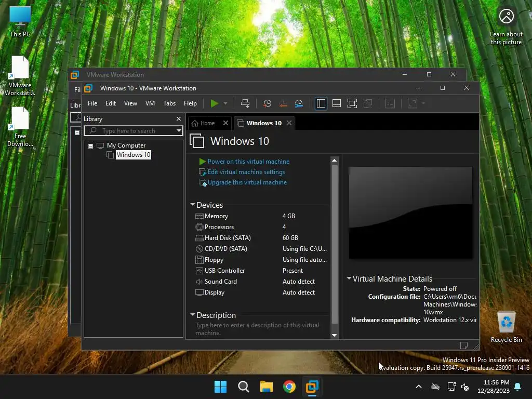Collapse tree node in background VMware window
Viewport: 532px width, 399px height.
point(77,132)
